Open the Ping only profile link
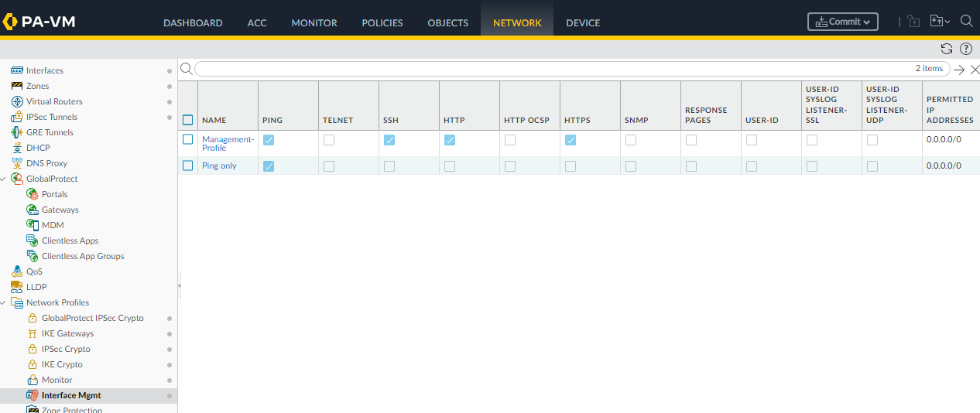Viewport: 980px width, 413px height. (x=219, y=166)
